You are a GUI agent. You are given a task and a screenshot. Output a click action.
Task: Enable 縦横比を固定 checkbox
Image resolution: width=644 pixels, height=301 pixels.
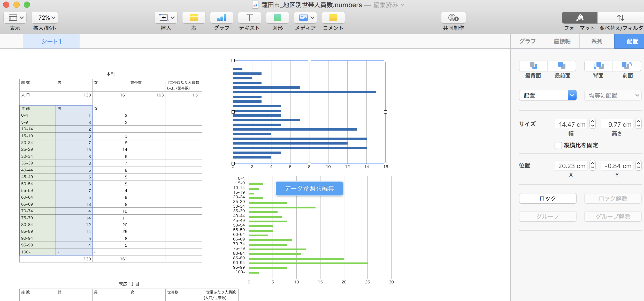click(558, 145)
